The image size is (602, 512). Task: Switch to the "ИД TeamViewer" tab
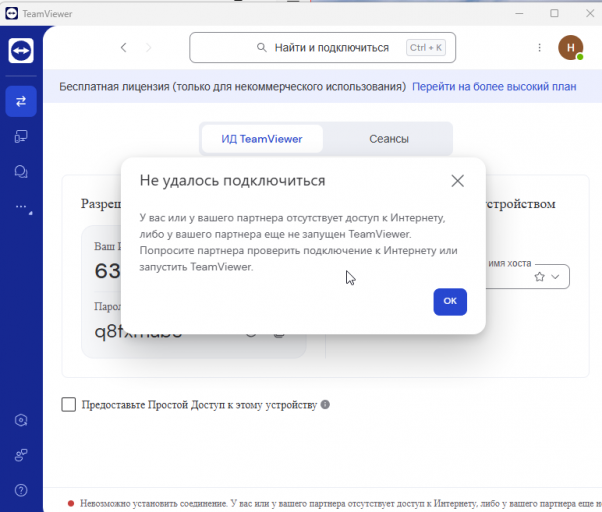262,139
